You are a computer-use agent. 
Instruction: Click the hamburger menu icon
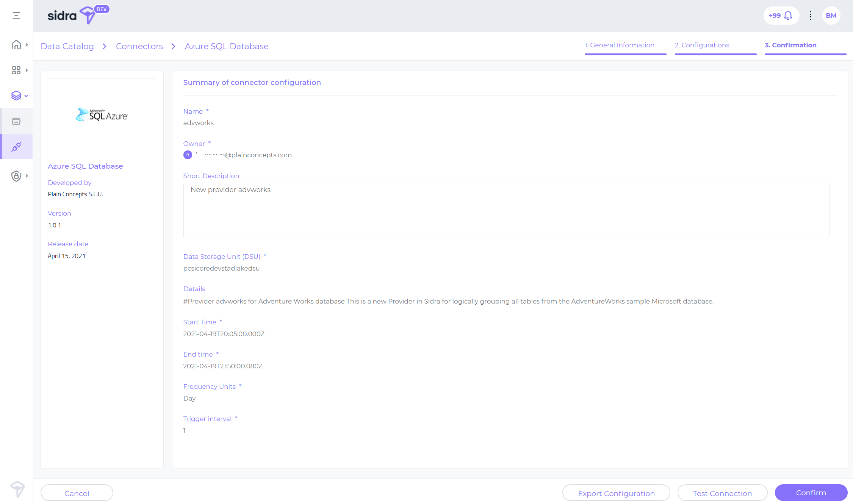click(16, 16)
